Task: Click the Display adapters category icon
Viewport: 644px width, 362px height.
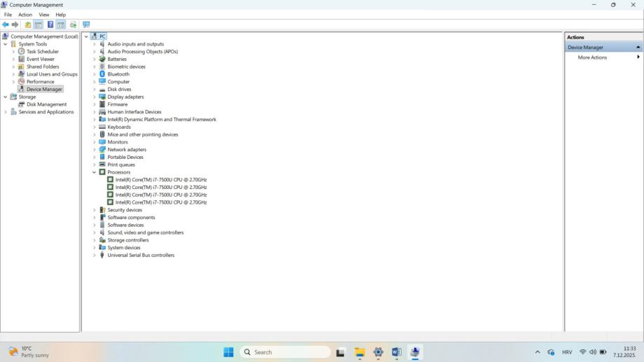Action: click(x=102, y=97)
